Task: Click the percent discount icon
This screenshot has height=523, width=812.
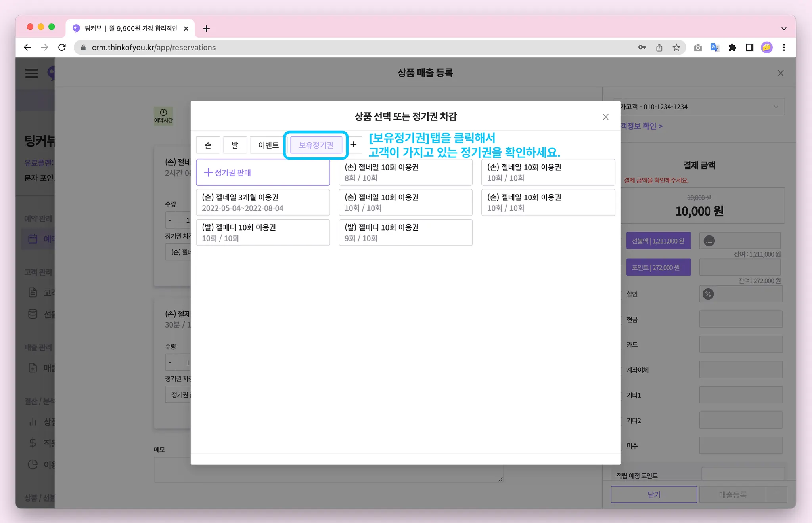Action: click(708, 294)
